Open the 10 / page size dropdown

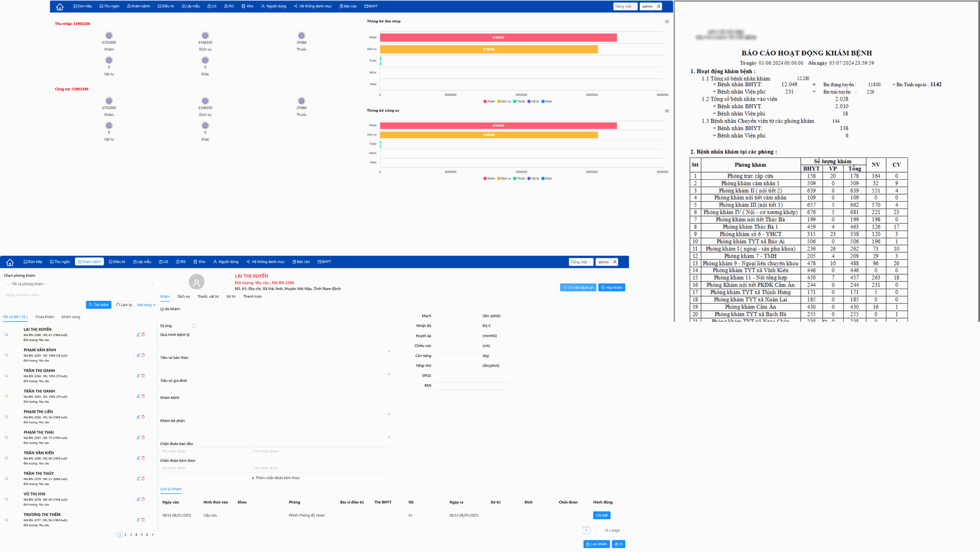coord(614,531)
